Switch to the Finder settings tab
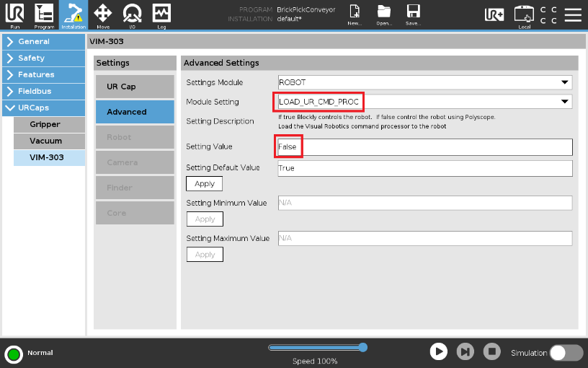 (x=135, y=188)
